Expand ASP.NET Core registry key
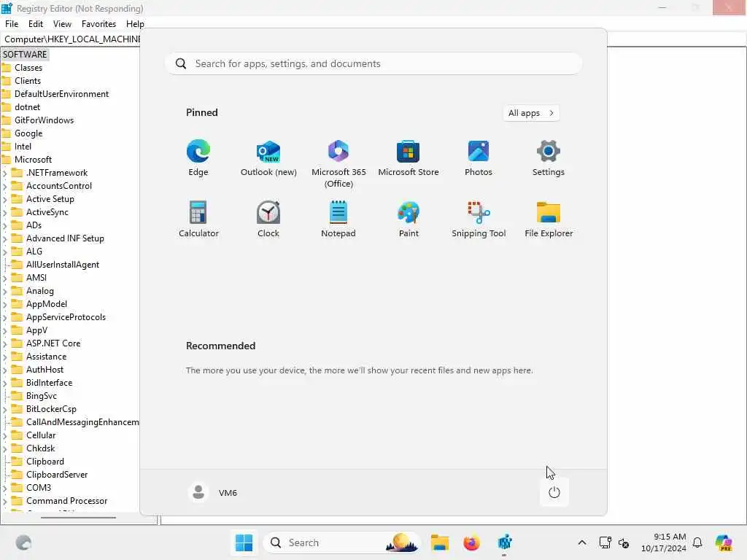This screenshot has height=560, width=747. click(5, 344)
